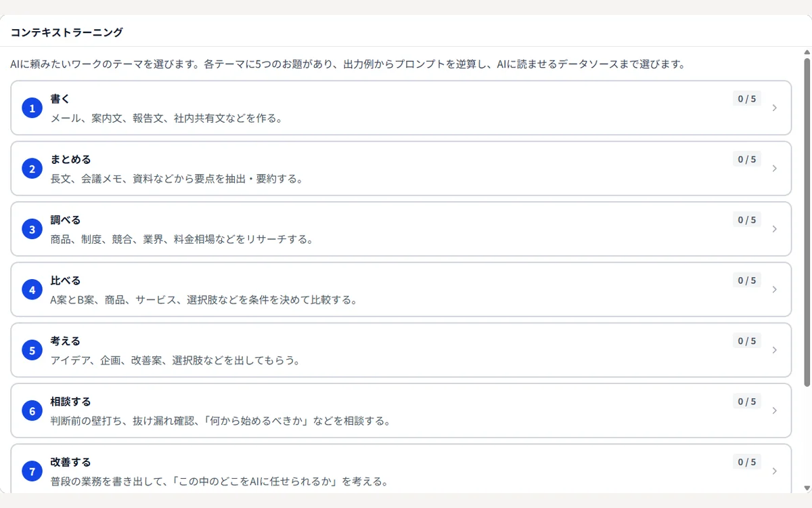Click the description 商品、制度、競合、業界、料金相場などをリサーチする。
The image size is (812, 508).
(x=181, y=239)
